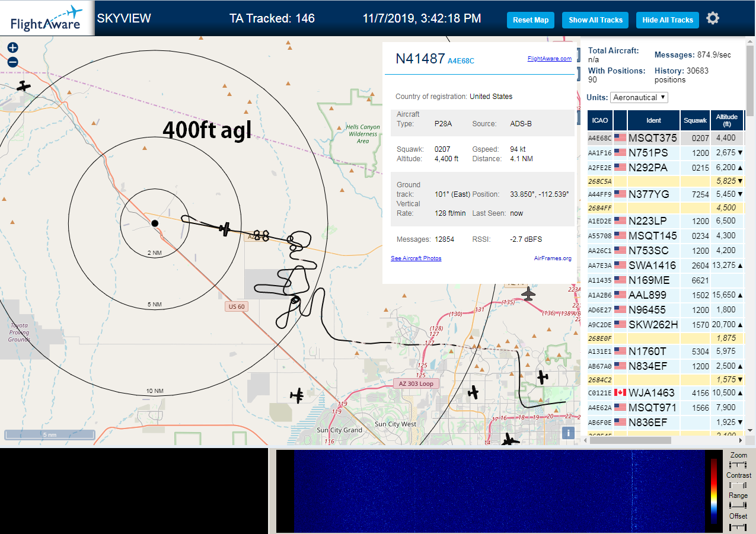
Task: Open the AirFrames.org link
Action: pos(553,258)
